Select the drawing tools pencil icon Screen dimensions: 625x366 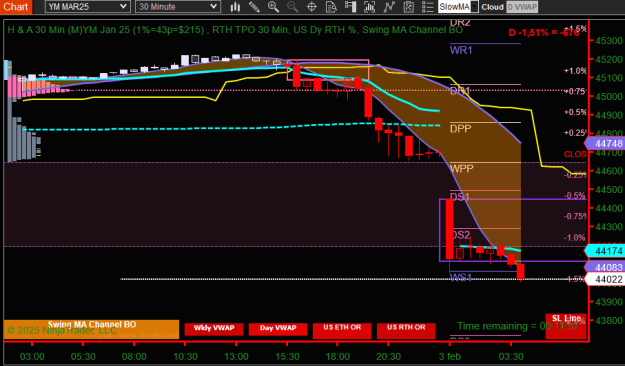254,7
